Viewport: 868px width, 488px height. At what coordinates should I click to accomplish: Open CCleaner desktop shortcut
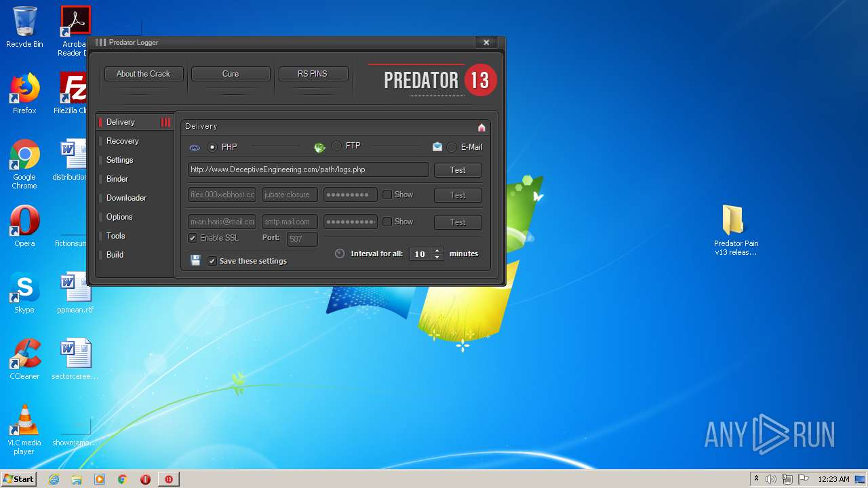24,359
